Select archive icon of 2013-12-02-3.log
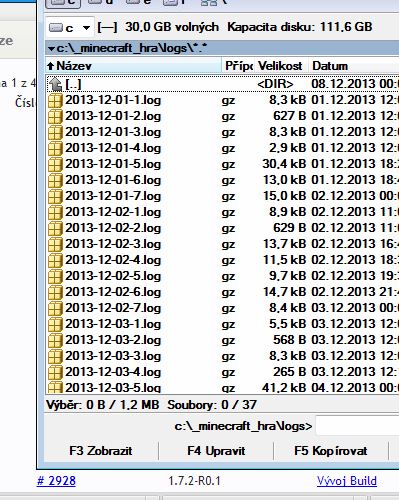Viewport: 399px width, 500px height. coord(55,244)
